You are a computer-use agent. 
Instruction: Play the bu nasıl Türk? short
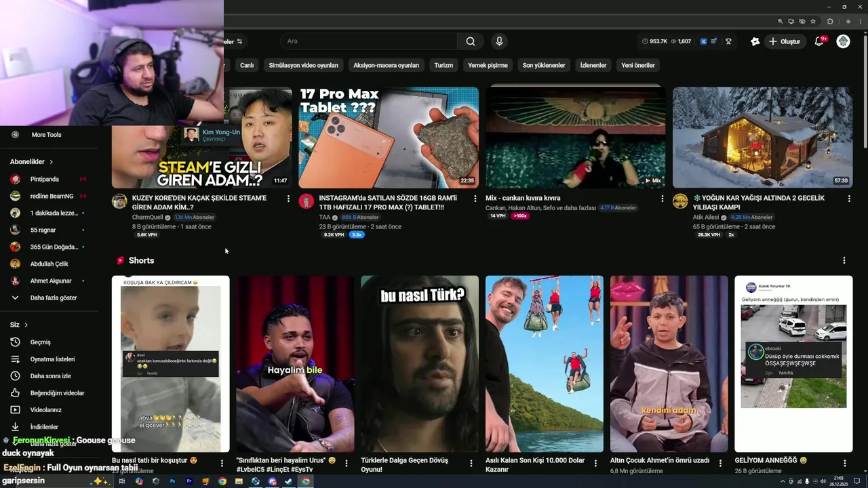[x=420, y=364]
